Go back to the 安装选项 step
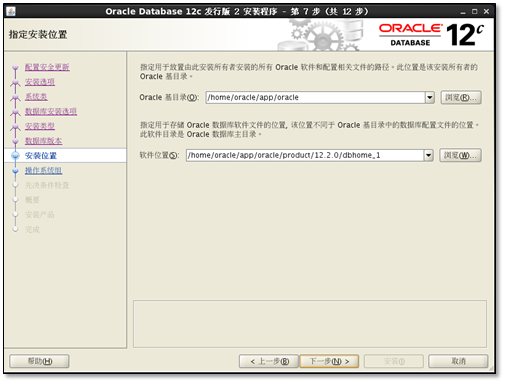Image resolution: width=505 pixels, height=383 pixels. click(x=40, y=82)
